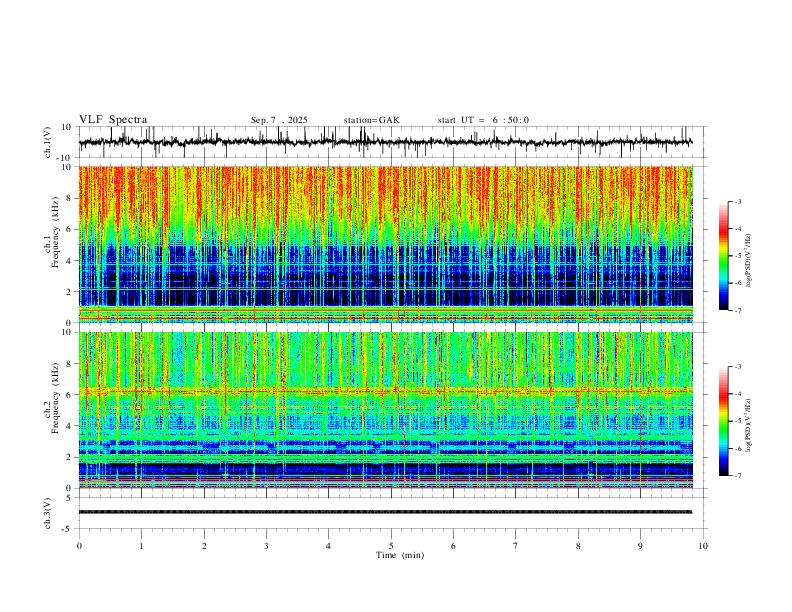Select the "station=GAK" label
The image size is (792, 612).
click(x=371, y=120)
